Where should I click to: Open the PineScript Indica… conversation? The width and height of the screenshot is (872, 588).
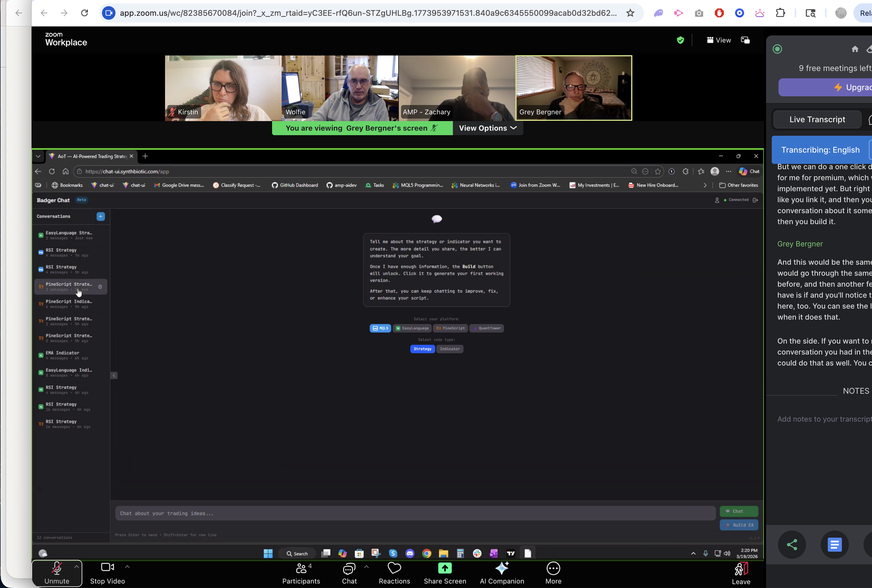click(71, 304)
